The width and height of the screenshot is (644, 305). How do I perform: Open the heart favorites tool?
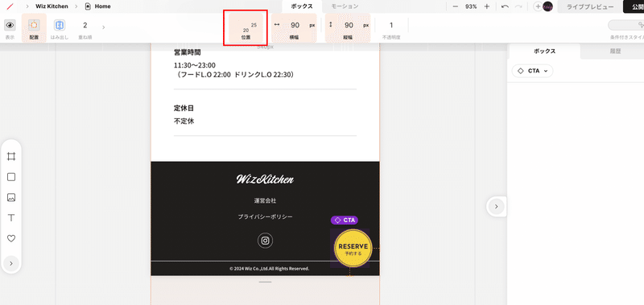pos(11,238)
